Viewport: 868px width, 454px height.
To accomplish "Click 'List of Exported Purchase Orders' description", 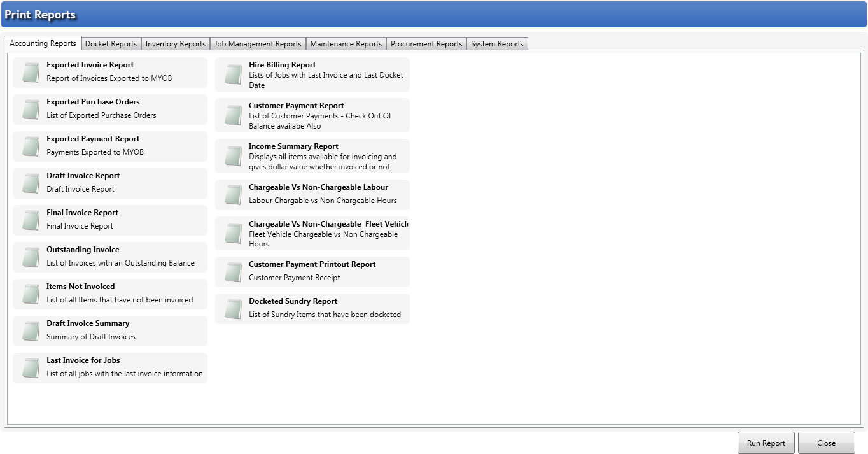I will coord(101,115).
